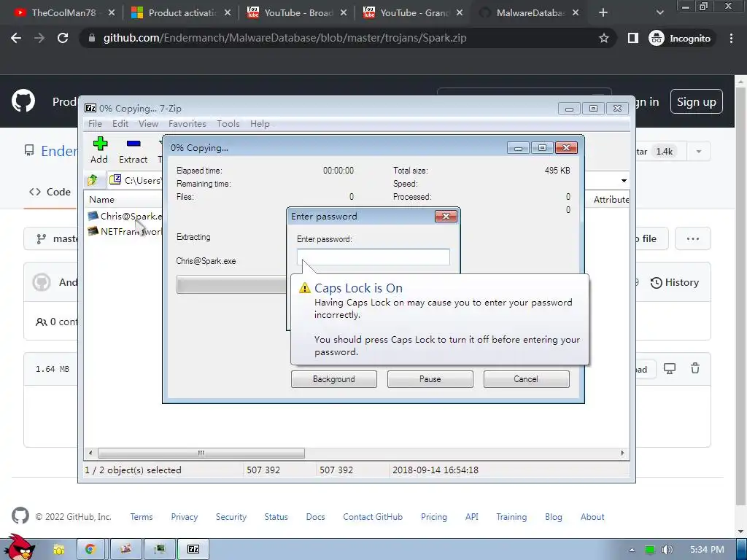Open the Terms footer link
This screenshot has width=747, height=560.
142,517
